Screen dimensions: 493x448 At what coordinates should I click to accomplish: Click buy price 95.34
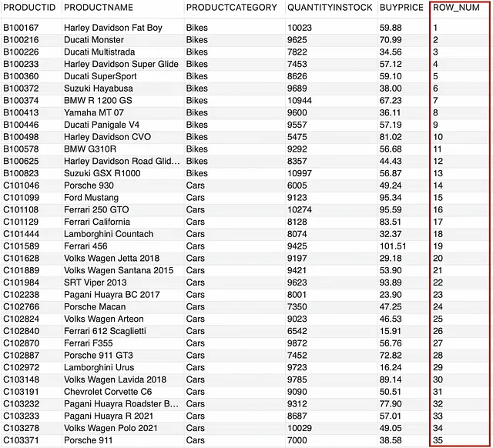tap(391, 198)
